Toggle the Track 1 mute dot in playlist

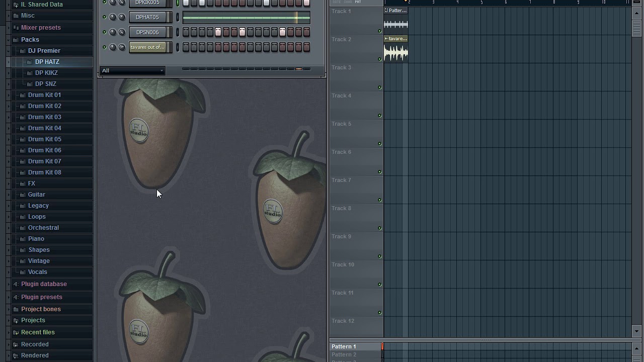coord(380,31)
